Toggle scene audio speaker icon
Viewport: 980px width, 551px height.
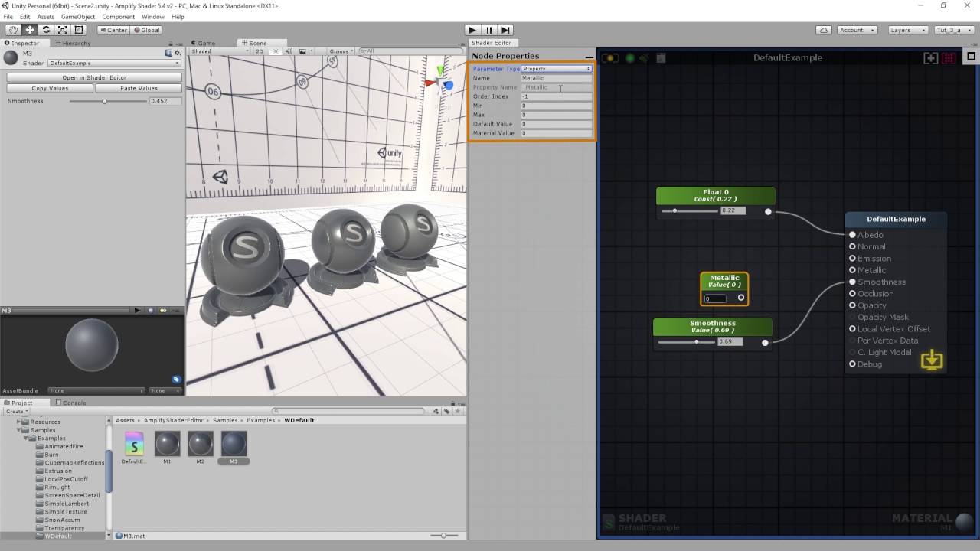pyautogui.click(x=289, y=51)
